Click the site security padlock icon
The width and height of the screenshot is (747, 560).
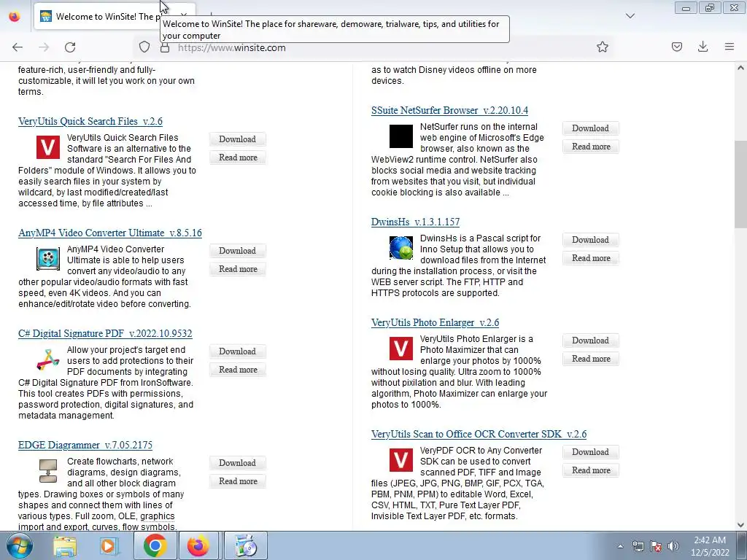click(x=165, y=47)
